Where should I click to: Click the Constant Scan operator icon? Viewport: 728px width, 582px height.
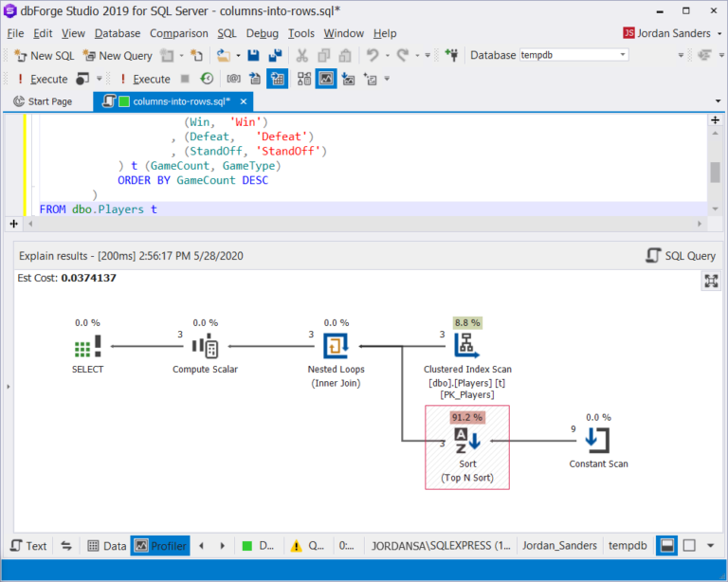(598, 440)
